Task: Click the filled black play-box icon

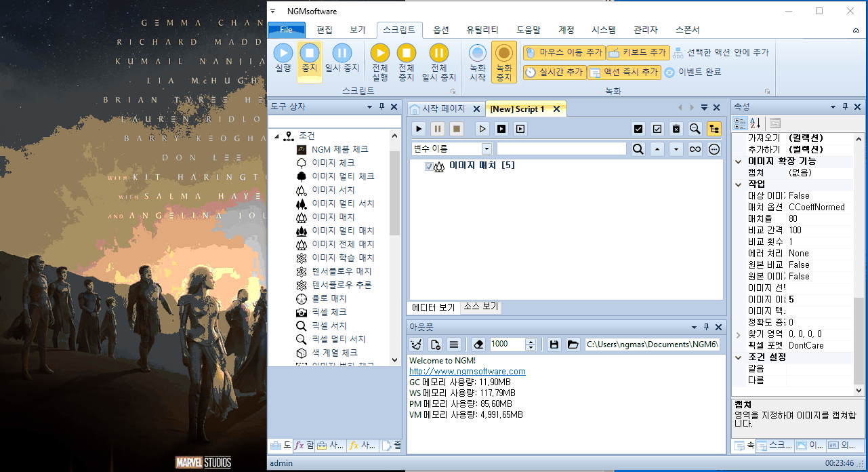Action: pos(501,129)
